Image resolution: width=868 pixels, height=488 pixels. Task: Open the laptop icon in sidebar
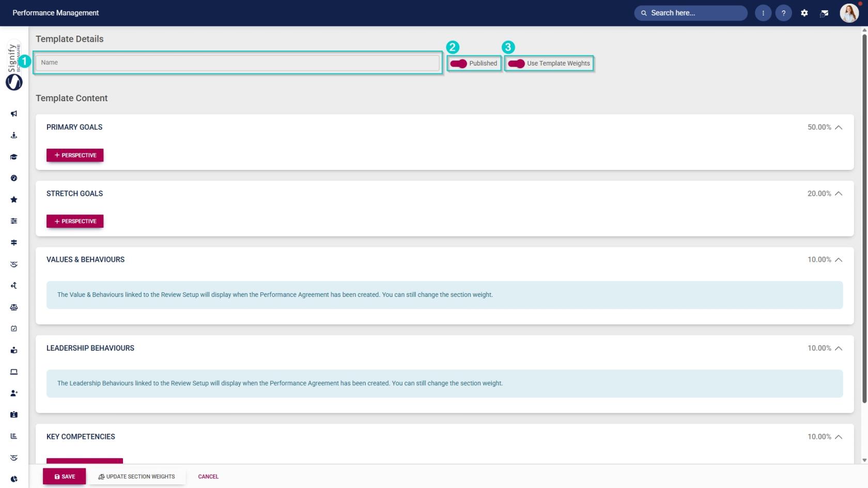tap(14, 372)
